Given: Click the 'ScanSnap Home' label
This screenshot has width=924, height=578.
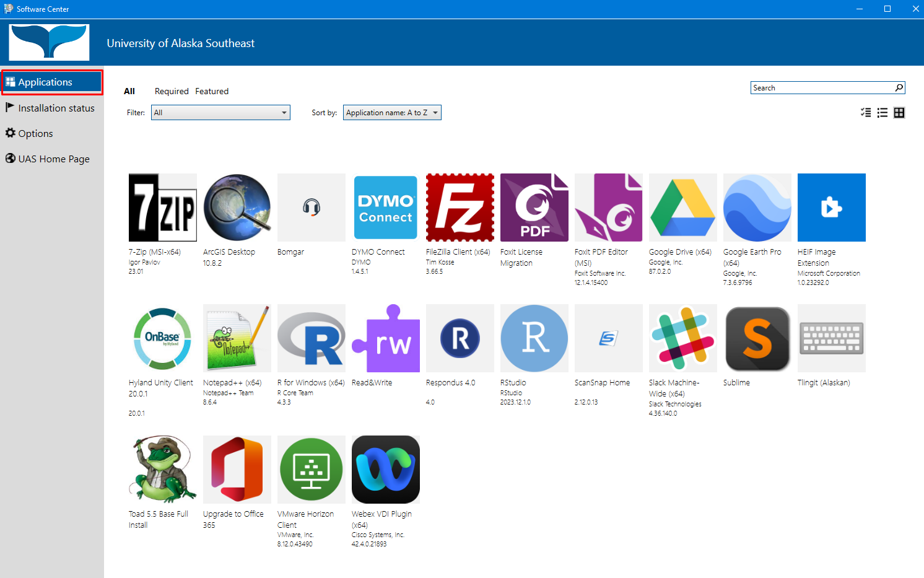Looking at the screenshot, I should [x=602, y=383].
